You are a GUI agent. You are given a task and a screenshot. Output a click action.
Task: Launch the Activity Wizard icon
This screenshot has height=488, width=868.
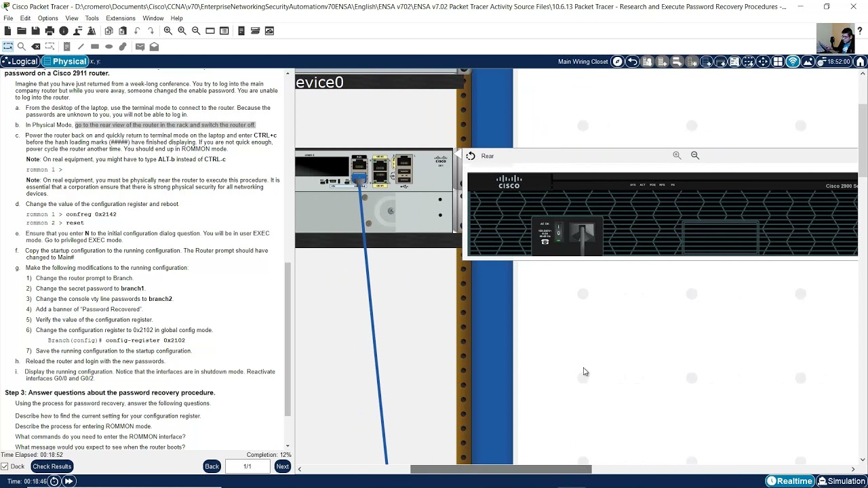point(92,31)
